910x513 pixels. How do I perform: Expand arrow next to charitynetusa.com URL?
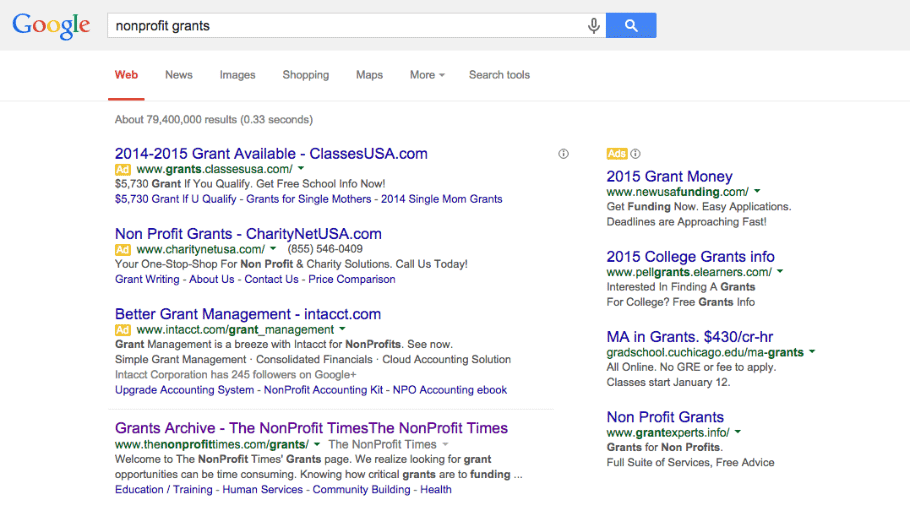pyautogui.click(x=273, y=249)
